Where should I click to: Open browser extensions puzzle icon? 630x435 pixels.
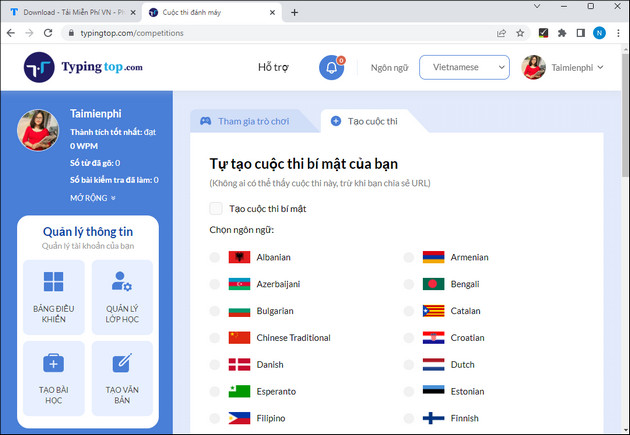[562, 33]
